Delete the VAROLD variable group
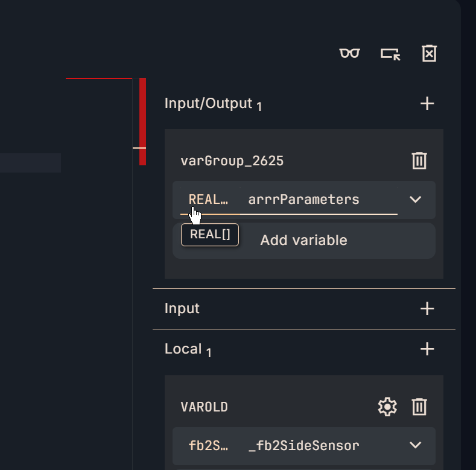This screenshot has width=476, height=470. [x=419, y=407]
